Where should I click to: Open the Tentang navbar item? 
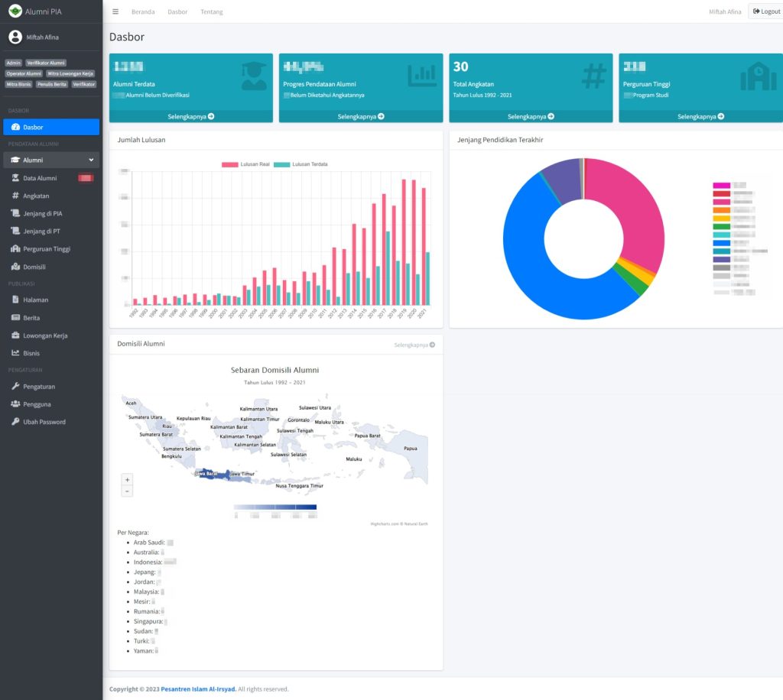pos(212,11)
